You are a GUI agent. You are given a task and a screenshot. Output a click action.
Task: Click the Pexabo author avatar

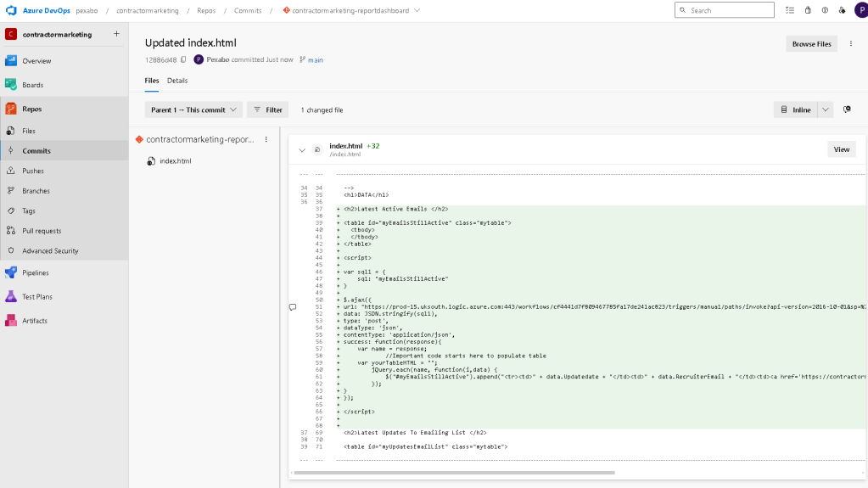[199, 59]
